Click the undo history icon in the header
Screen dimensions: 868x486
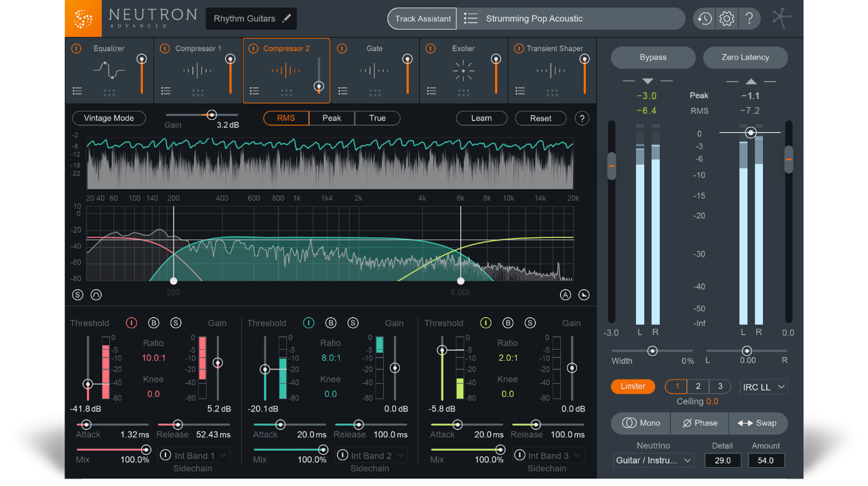pos(703,18)
